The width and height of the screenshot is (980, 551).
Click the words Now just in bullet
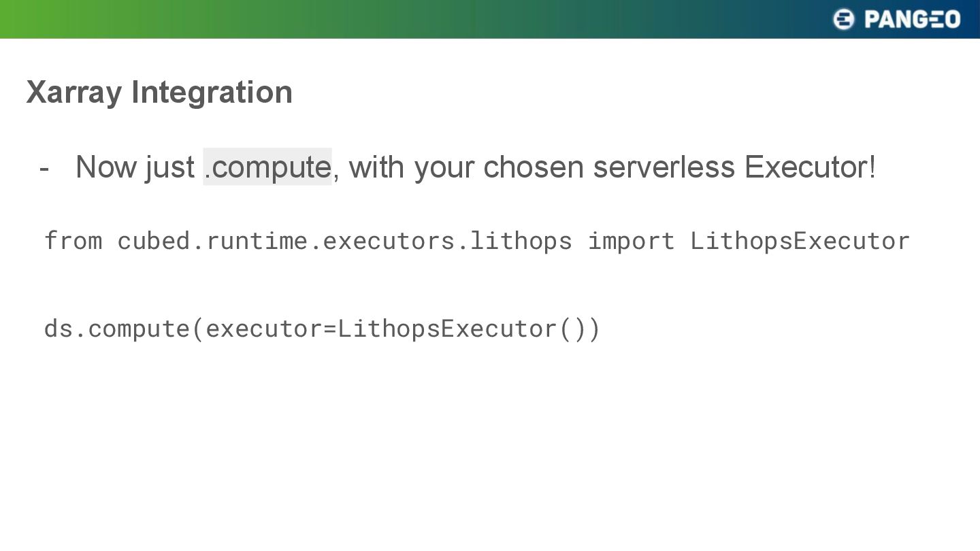click(135, 167)
